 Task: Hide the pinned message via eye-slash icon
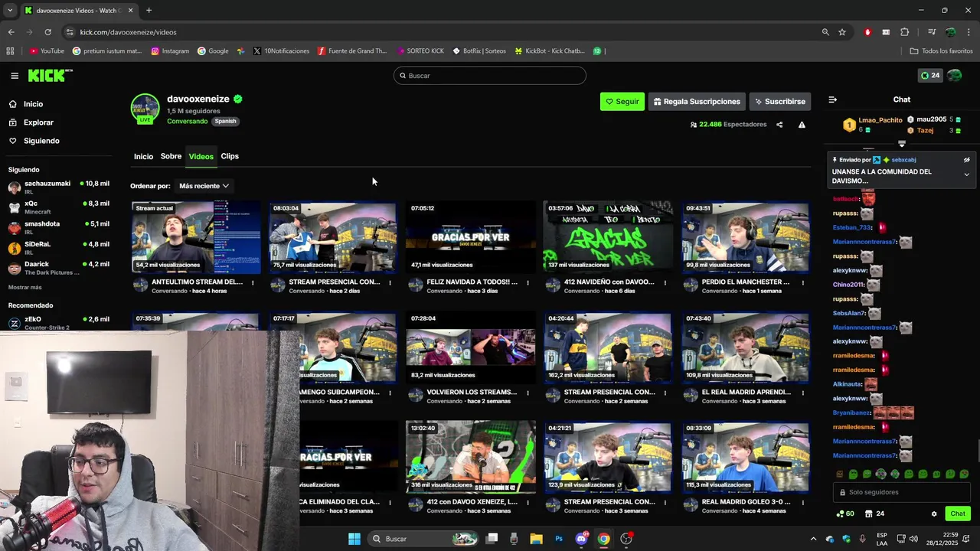(x=966, y=160)
